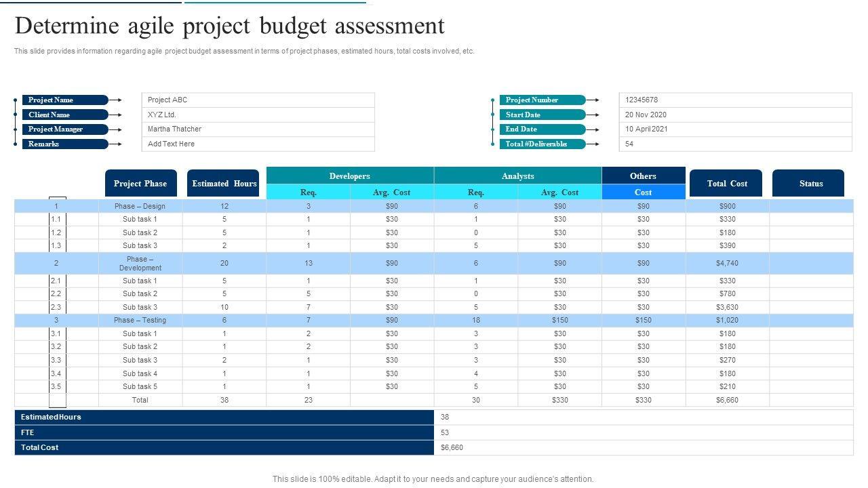Click the '$210' total cost in row 3.5

pyautogui.click(x=727, y=386)
